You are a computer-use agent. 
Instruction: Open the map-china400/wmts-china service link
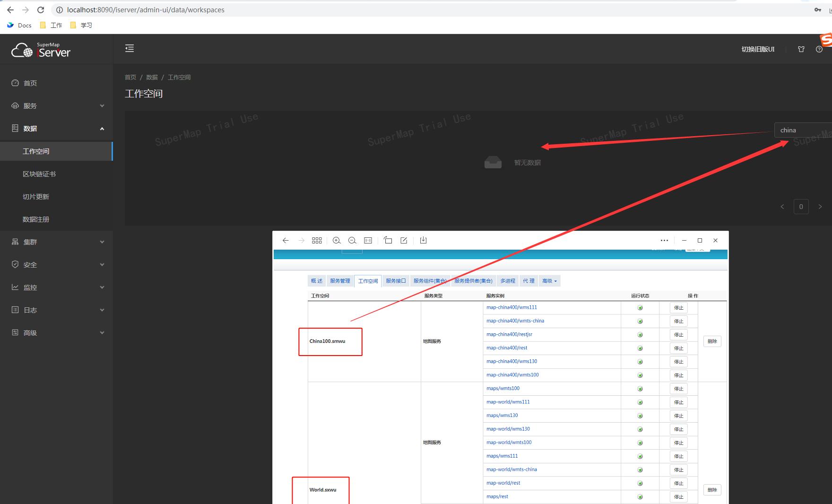pyautogui.click(x=515, y=321)
